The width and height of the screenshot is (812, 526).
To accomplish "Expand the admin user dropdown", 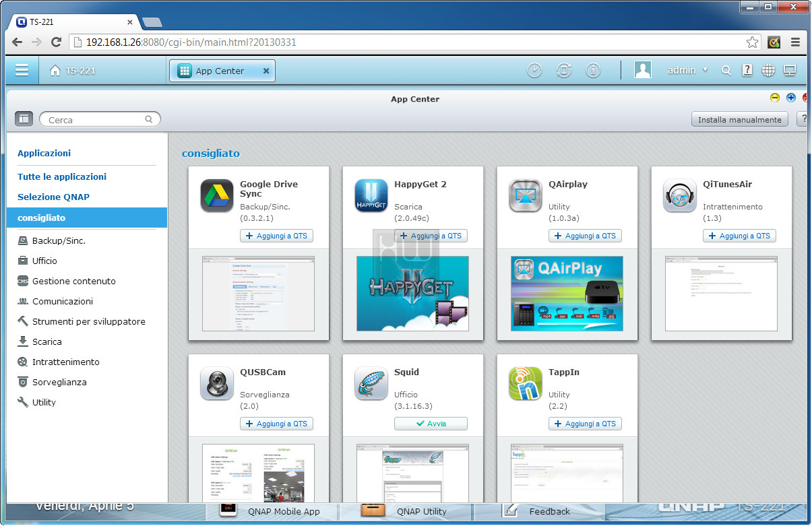I will click(x=706, y=70).
